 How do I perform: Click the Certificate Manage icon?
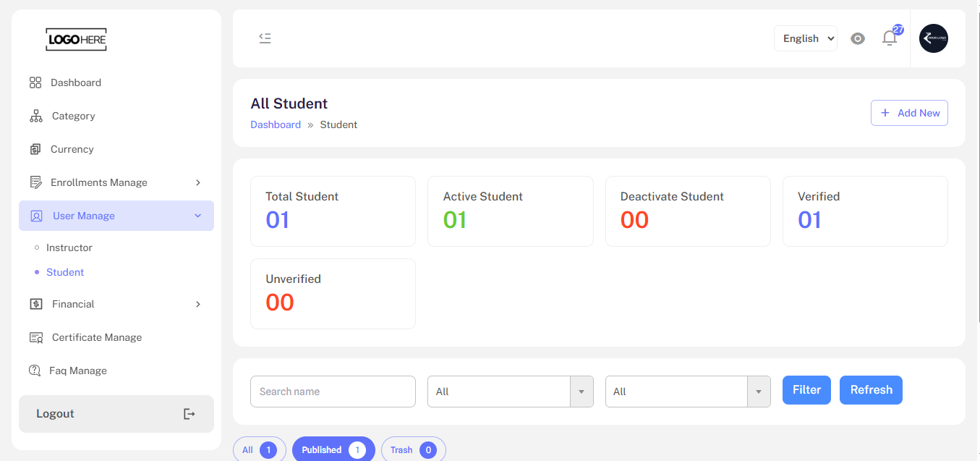35,337
